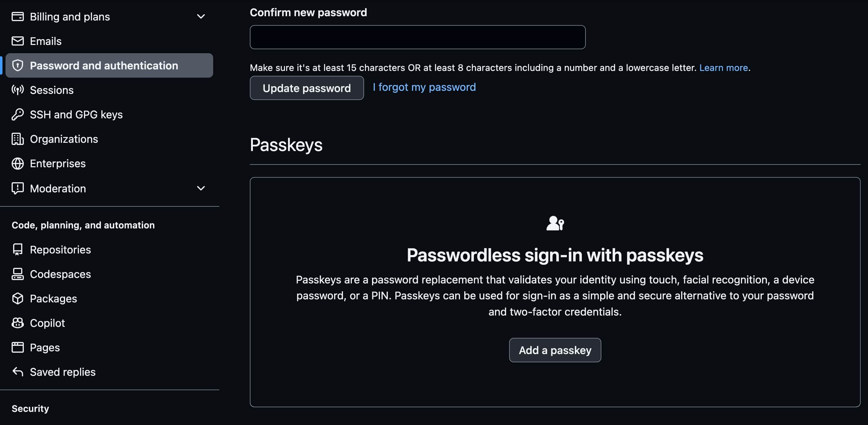
Task: Navigate to the Pages settings section
Action: [x=45, y=347]
